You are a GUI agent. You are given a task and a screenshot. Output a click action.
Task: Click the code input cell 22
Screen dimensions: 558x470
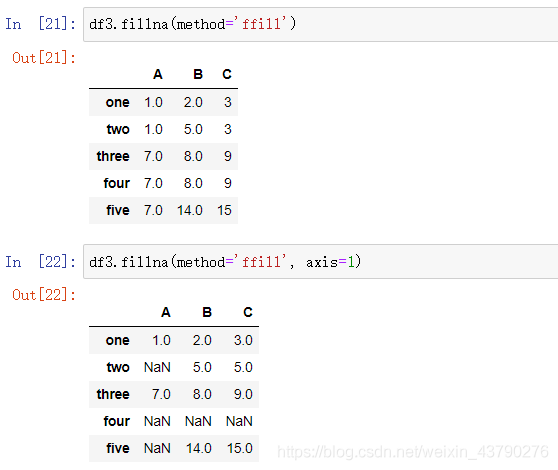321,262
